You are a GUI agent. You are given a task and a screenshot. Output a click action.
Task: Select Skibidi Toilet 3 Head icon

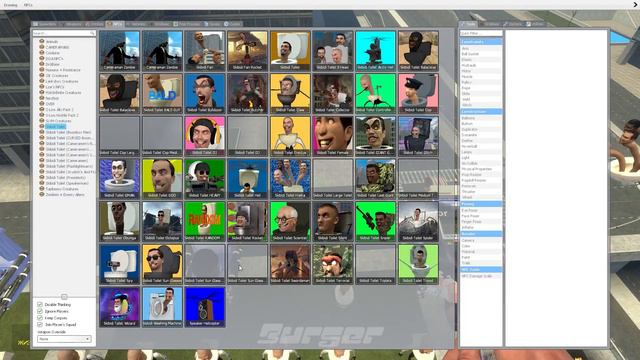coord(333,51)
